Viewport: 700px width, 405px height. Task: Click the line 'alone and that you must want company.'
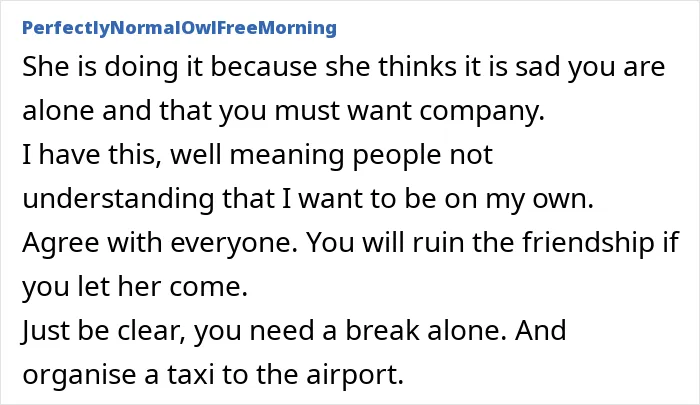(x=283, y=111)
